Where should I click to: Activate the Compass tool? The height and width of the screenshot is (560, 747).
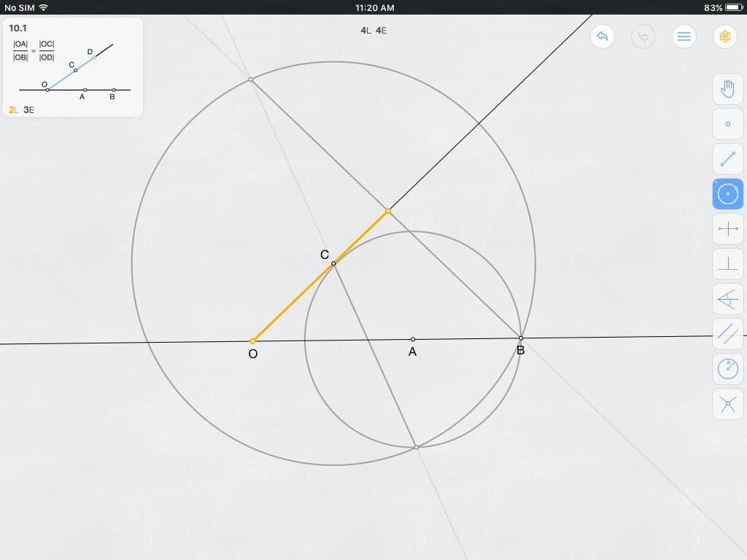click(727, 369)
